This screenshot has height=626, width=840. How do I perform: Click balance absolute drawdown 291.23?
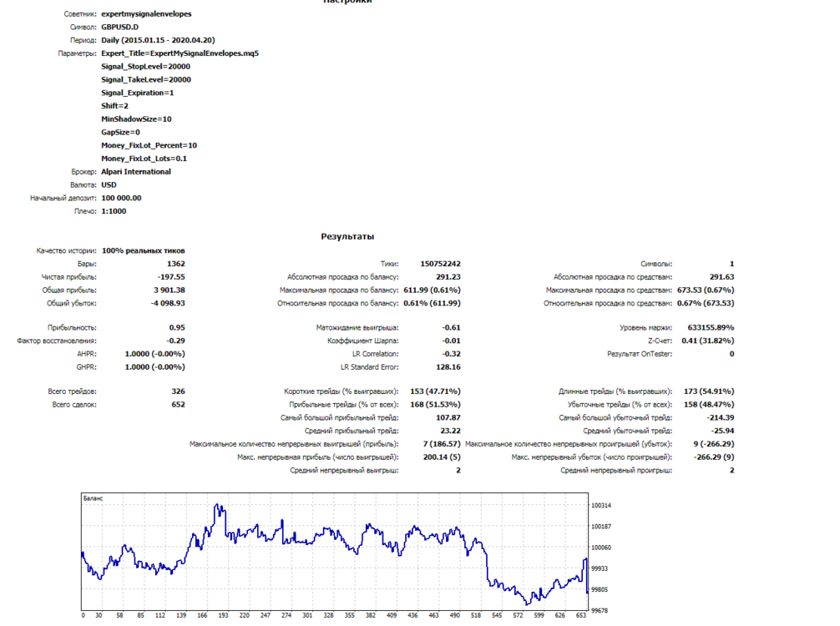448,277
